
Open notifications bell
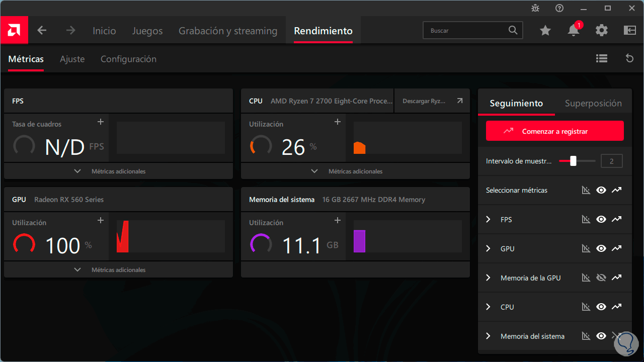tap(574, 30)
